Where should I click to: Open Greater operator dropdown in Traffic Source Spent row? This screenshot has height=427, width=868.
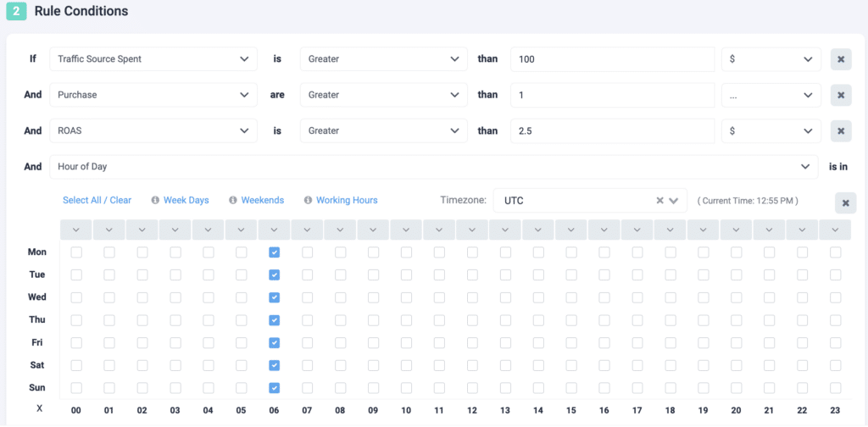point(384,59)
